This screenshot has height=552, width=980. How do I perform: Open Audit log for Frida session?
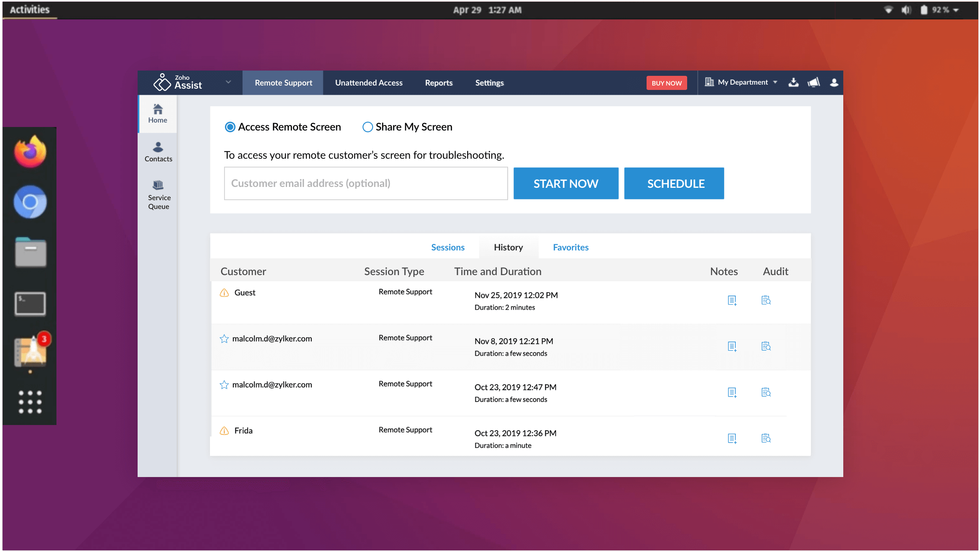766,437
